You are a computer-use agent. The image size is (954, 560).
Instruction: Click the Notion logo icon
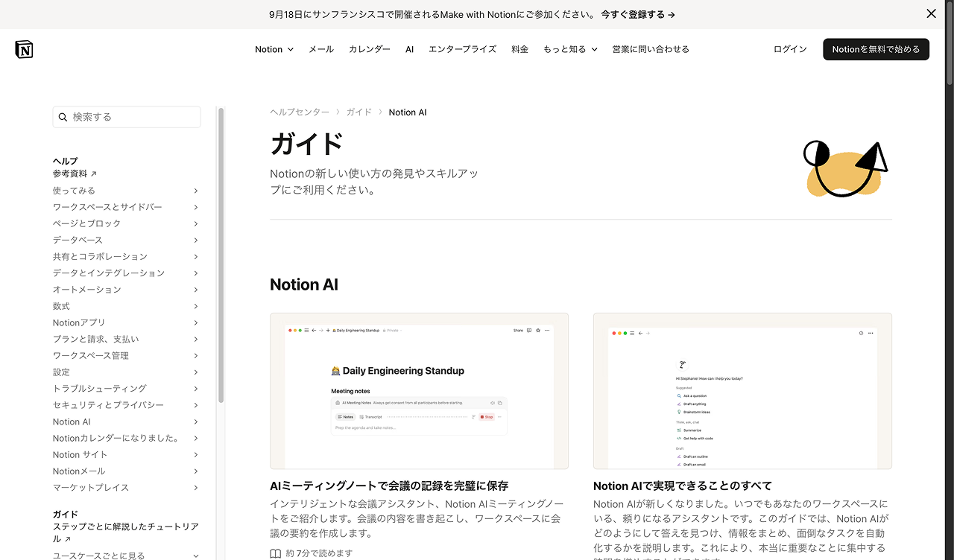coord(25,49)
